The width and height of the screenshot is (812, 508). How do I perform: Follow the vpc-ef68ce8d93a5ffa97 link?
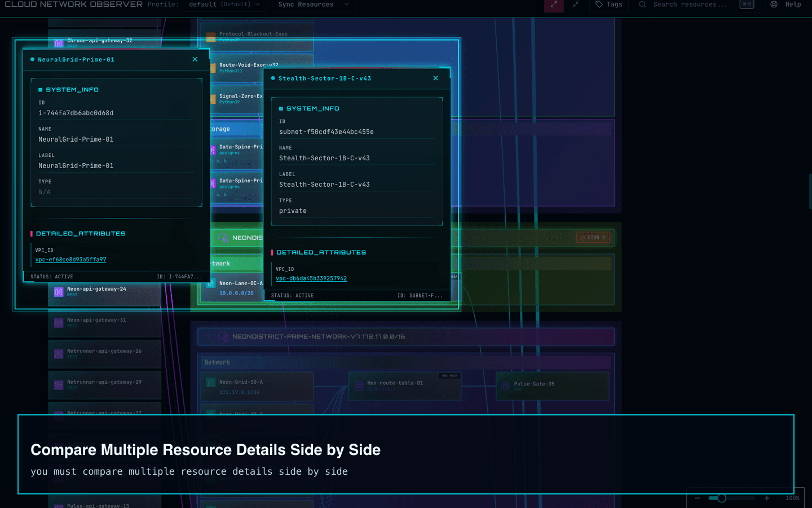coord(70,260)
